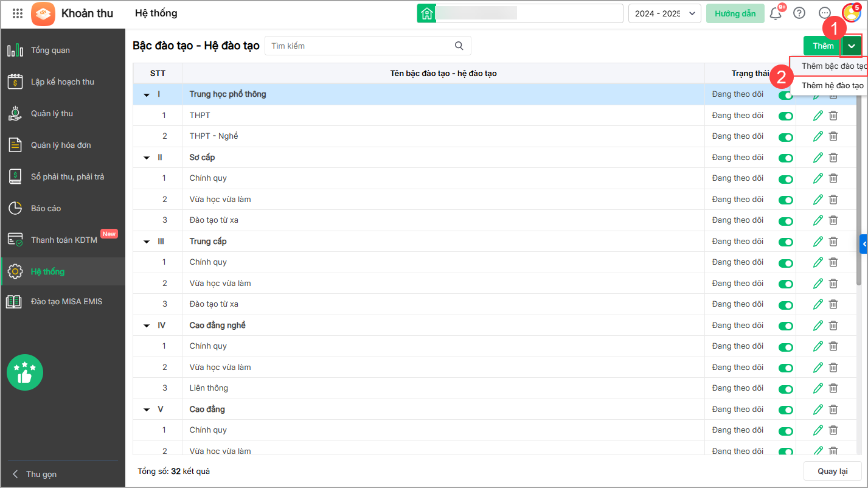Edit Cao đẳng nghề level pencil icon
The width and height of the screenshot is (868, 488).
pos(818,326)
